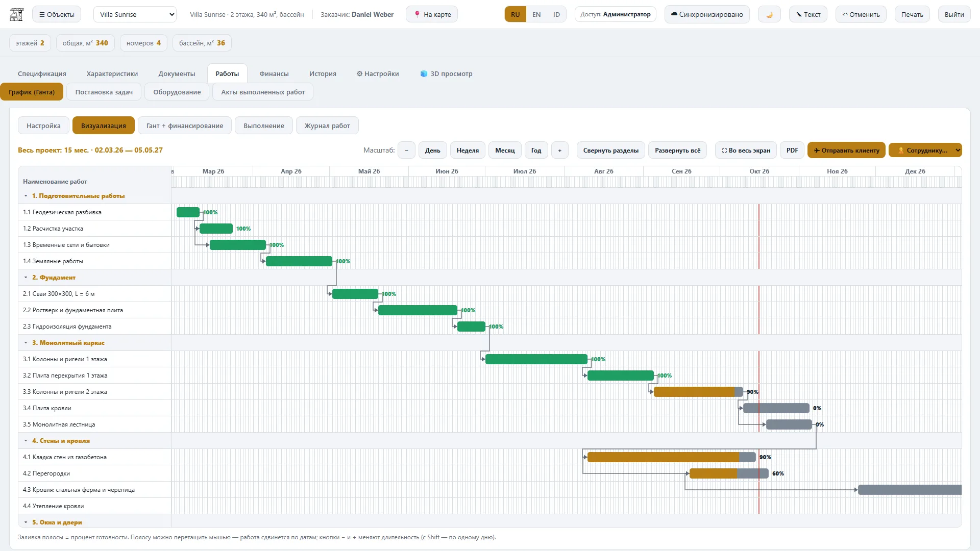Click Свернуть разделы button

[x=611, y=151]
